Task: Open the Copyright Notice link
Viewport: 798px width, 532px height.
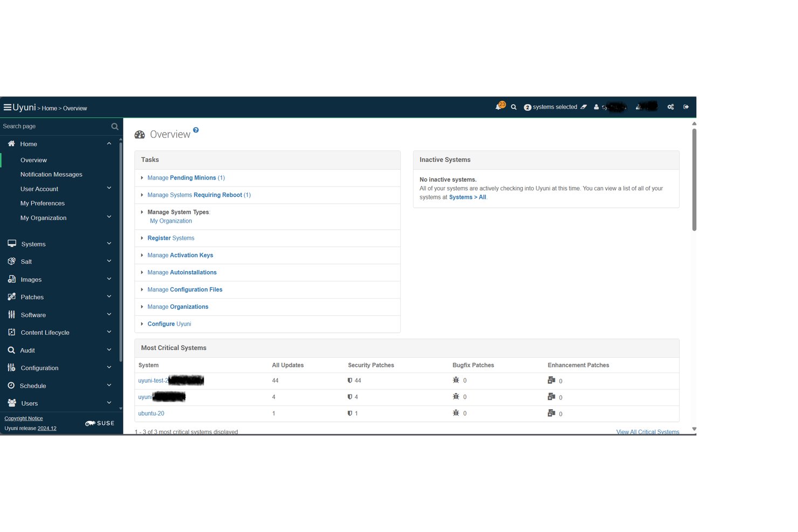Action: tap(24, 419)
